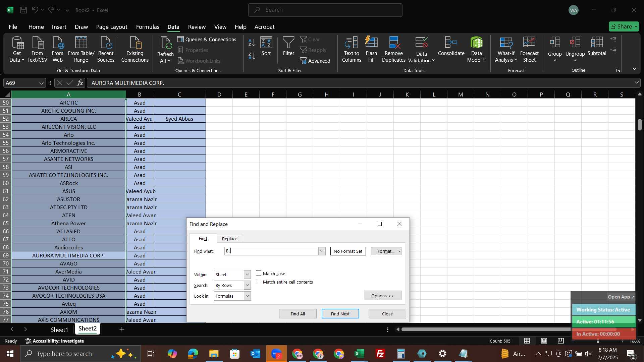Image resolution: width=644 pixels, height=362 pixels.
Task: Open Outlook from the taskbar
Action: 255,354
